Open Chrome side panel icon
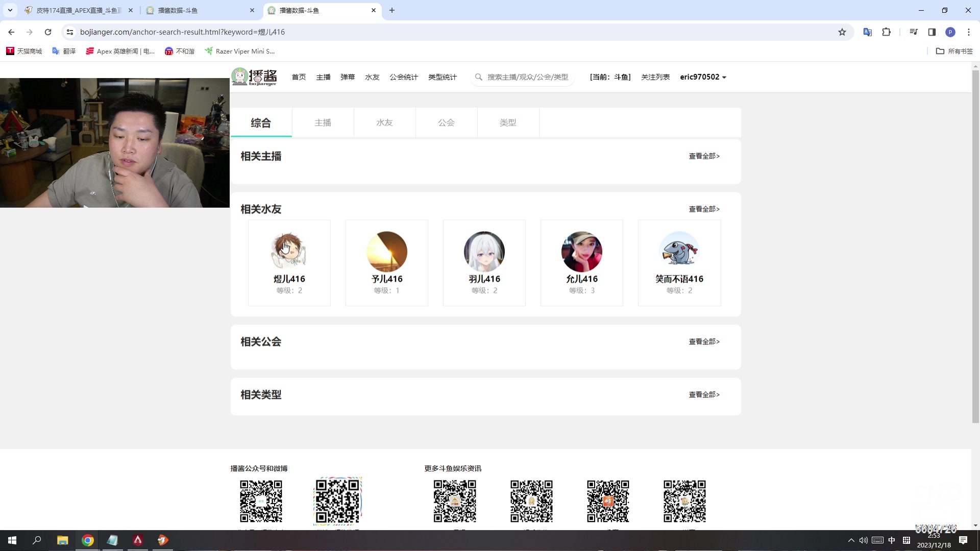This screenshot has width=980, height=551. tap(932, 32)
